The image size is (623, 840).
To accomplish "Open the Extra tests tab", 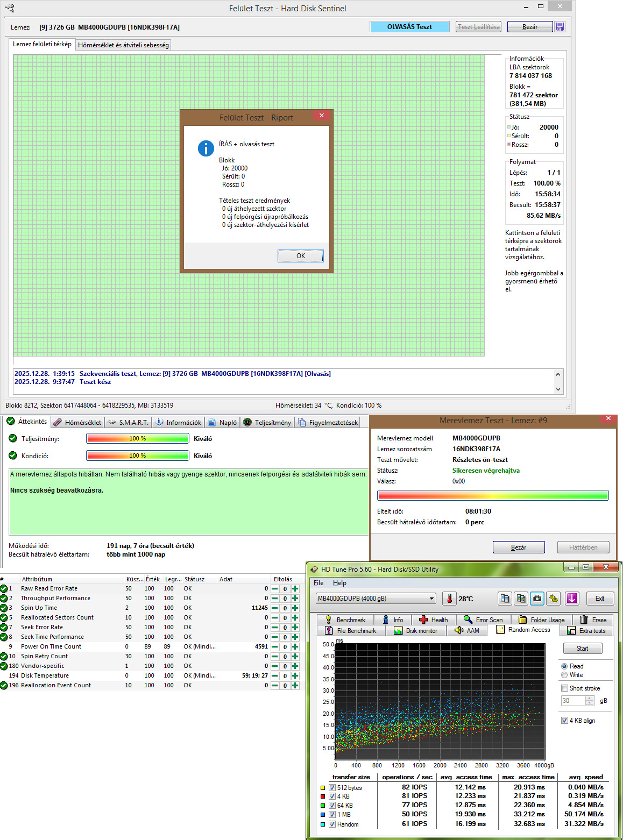I will (x=586, y=631).
